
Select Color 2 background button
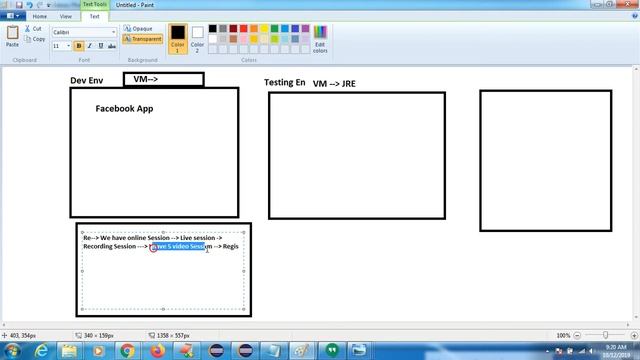197,39
